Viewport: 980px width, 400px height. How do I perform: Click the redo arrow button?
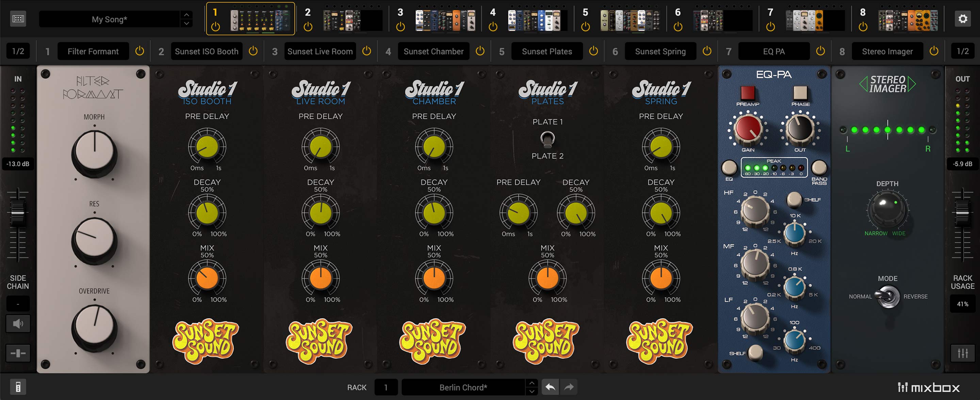[x=569, y=387]
